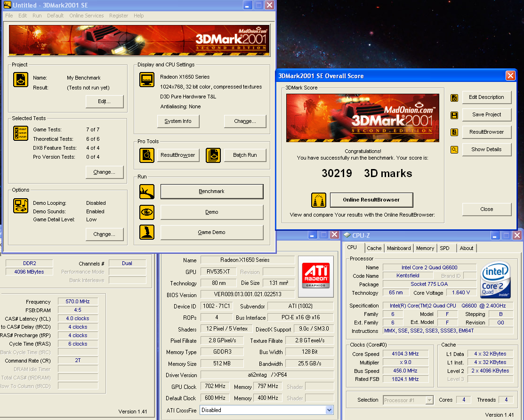Click the Show Details button
Screen dimensions: 524x420
[x=487, y=149]
